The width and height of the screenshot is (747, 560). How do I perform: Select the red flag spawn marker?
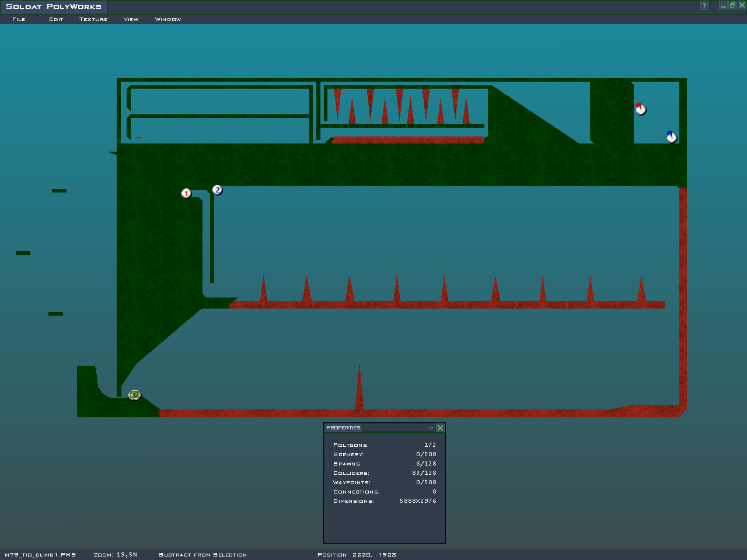[x=641, y=109]
